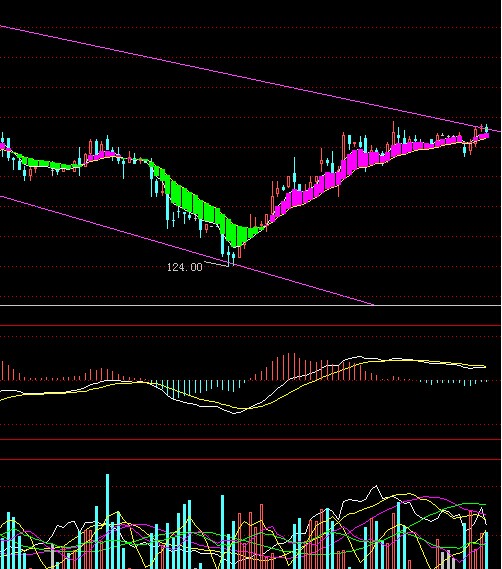Click the highest peak of the white volume average line
This screenshot has height=569, width=502.
coord(376,486)
